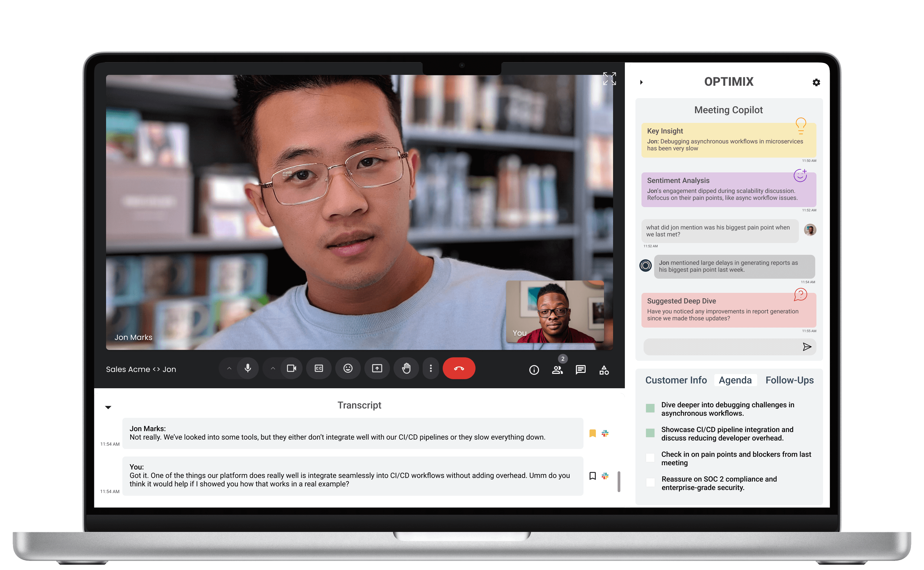Open the more options menu
The height and width of the screenshot is (570, 924).
pos(430,368)
